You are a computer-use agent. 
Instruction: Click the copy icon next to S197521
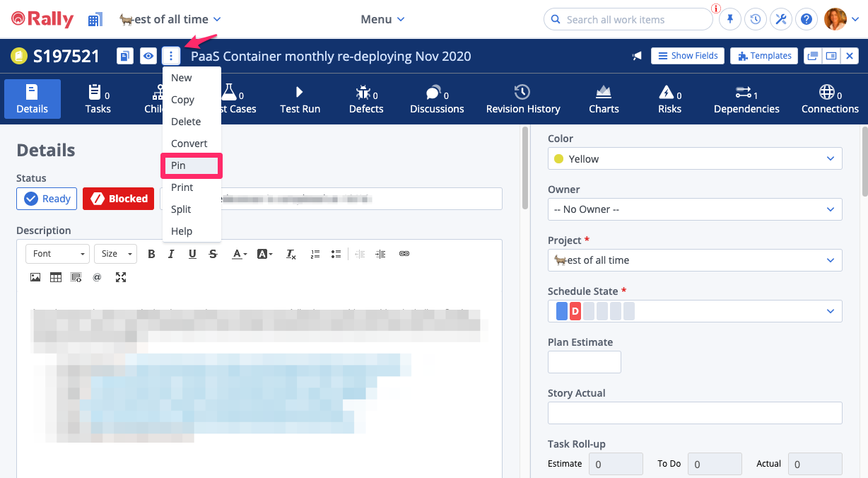(x=125, y=55)
